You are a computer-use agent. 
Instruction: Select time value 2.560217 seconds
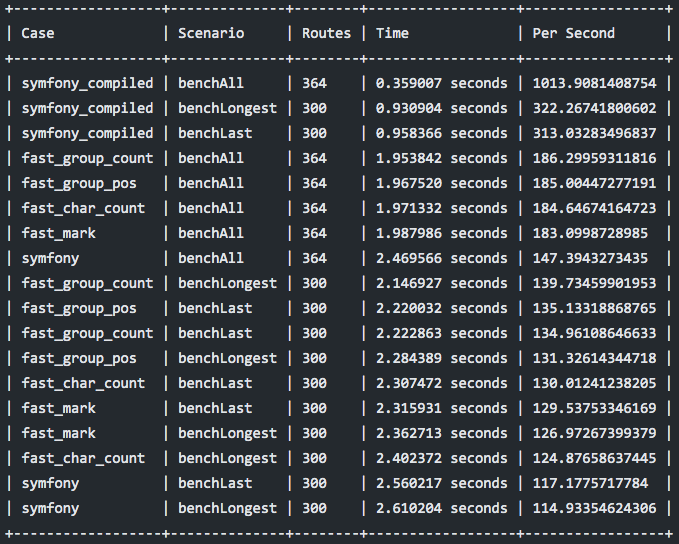tap(442, 483)
